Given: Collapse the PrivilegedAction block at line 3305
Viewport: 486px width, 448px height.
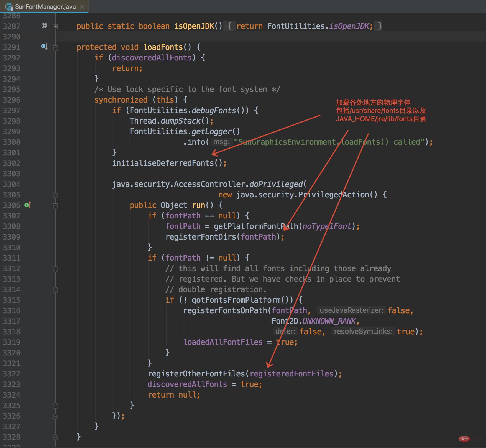Looking at the screenshot, I should [x=55, y=195].
